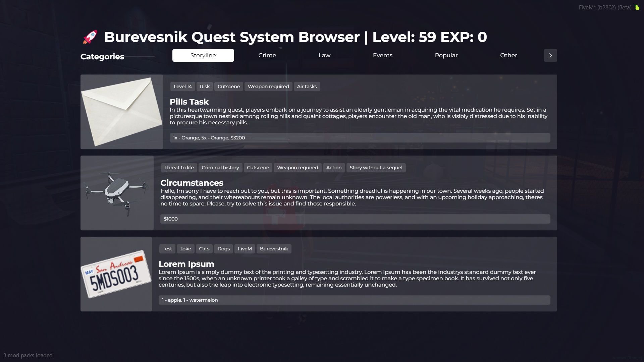Click the leaf icon in the top-right corner
The width and height of the screenshot is (644, 362).
(x=637, y=7)
